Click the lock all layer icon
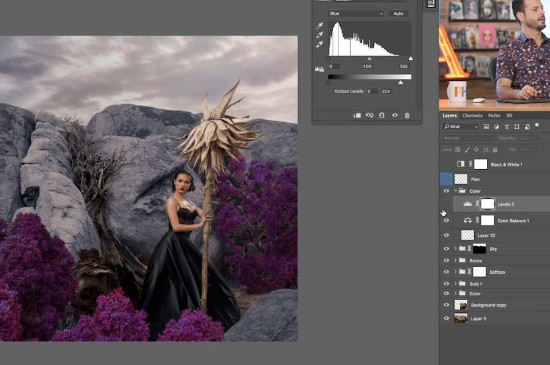 point(495,150)
